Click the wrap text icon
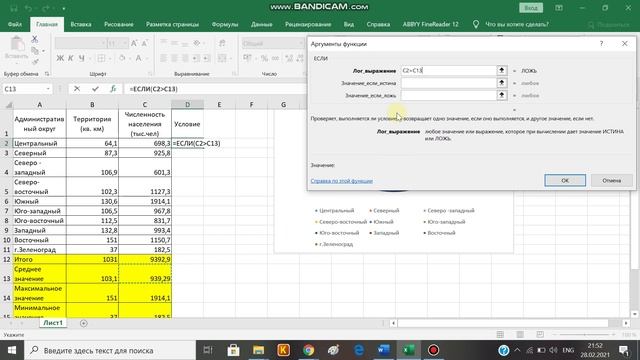 pyautogui.click(x=222, y=43)
